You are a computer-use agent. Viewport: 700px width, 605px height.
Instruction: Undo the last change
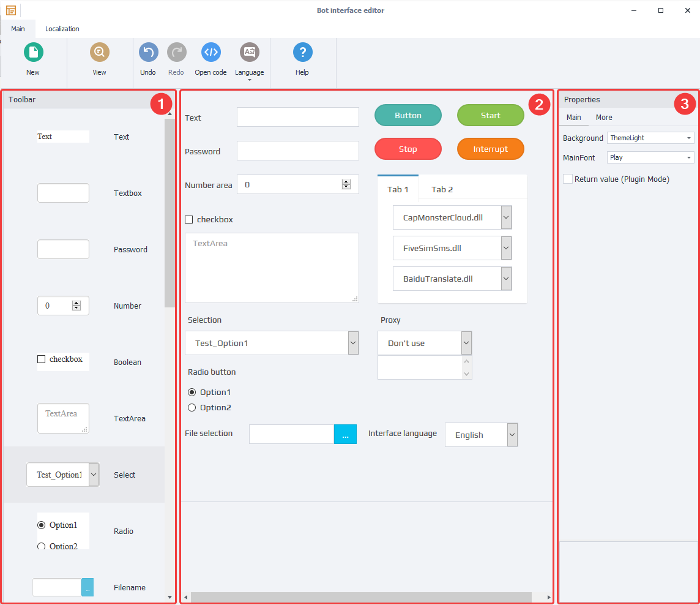coord(148,52)
